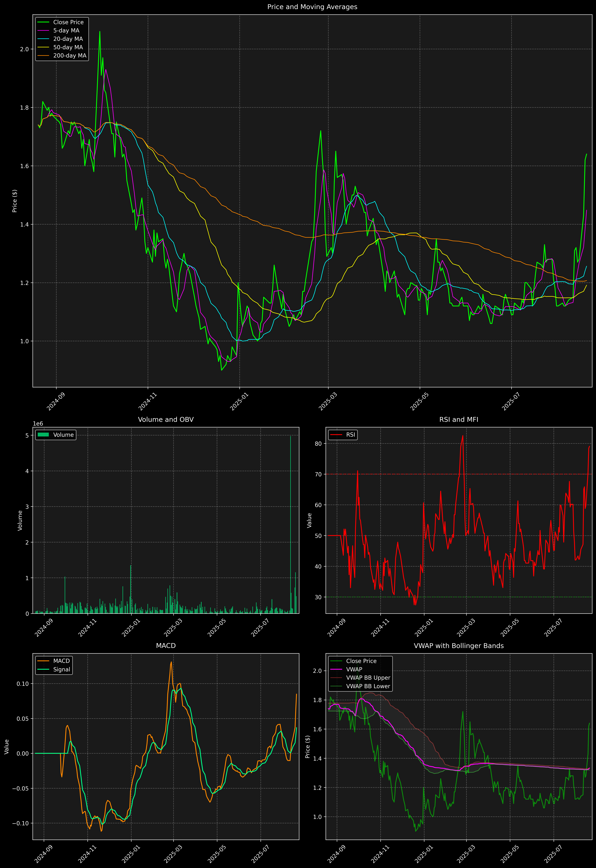Click the Volume legend swatch

[43, 435]
